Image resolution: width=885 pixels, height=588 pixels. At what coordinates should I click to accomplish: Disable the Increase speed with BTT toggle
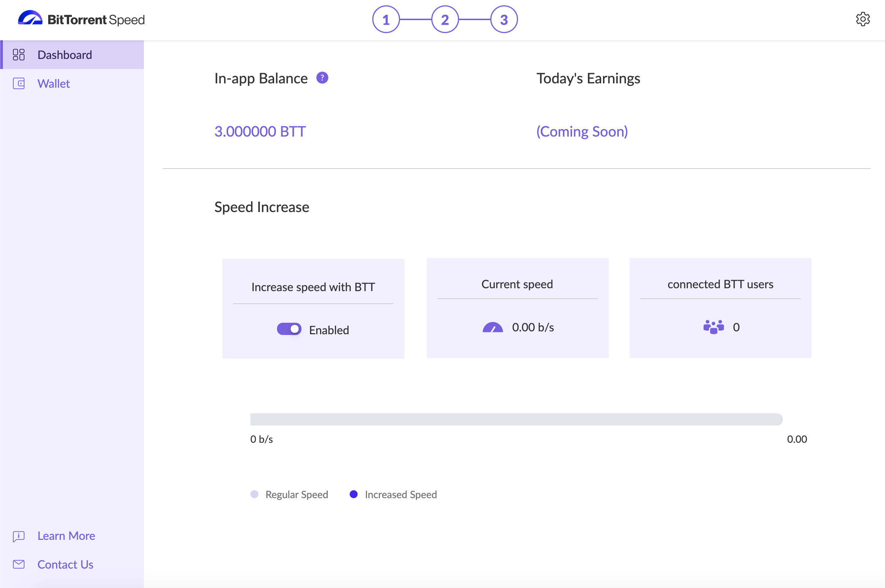[289, 329]
